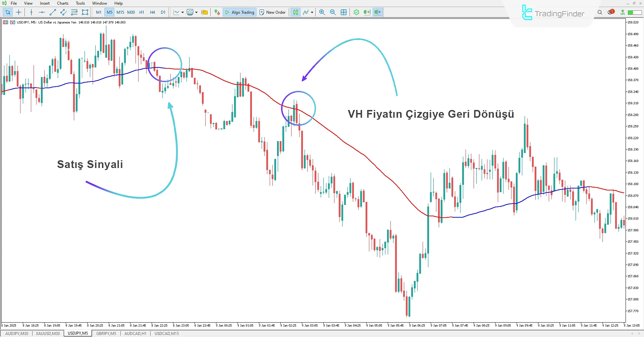Open notifications account icon with red badge
The height and width of the screenshot is (337, 644).
(x=610, y=12)
